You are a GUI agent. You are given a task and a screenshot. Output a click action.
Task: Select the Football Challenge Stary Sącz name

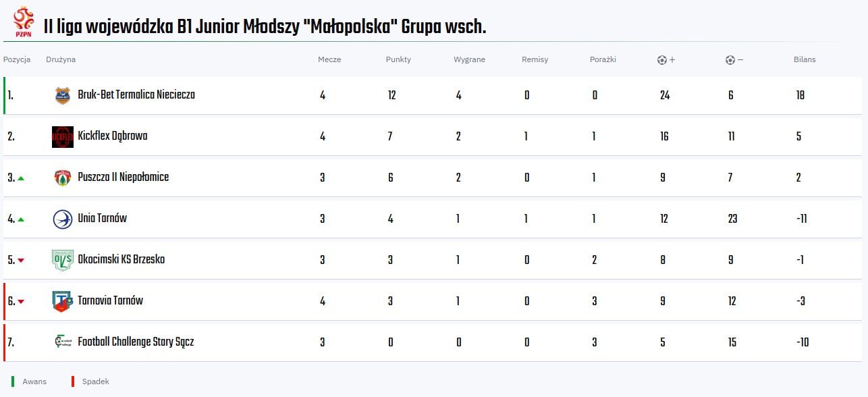[136, 342]
